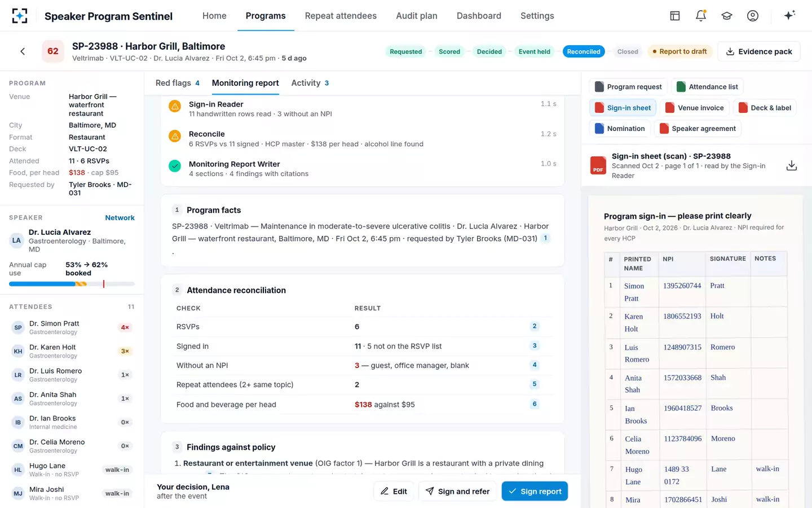This screenshot has width=812, height=508.
Task: Select attendee Mira Joshi row
Action: (x=72, y=493)
